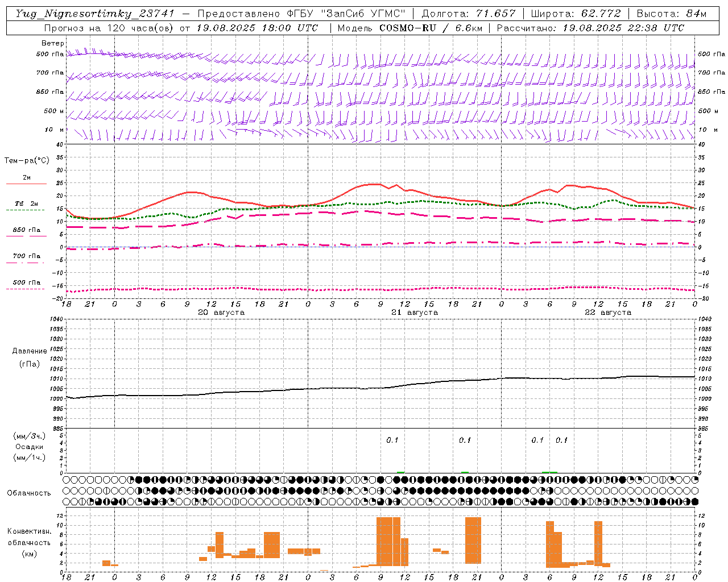Click the Широта: 62.772 header field
The height and width of the screenshot is (582, 728).
click(x=576, y=14)
